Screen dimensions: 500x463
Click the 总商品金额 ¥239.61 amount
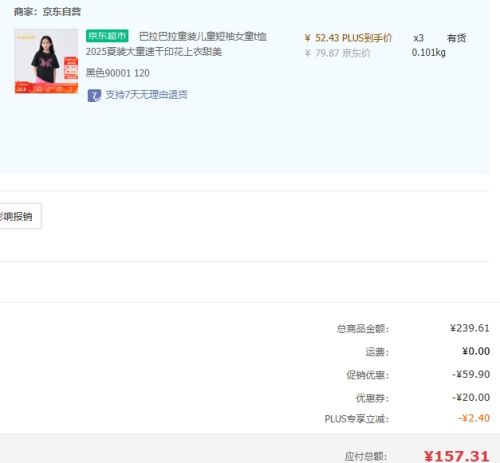point(469,328)
